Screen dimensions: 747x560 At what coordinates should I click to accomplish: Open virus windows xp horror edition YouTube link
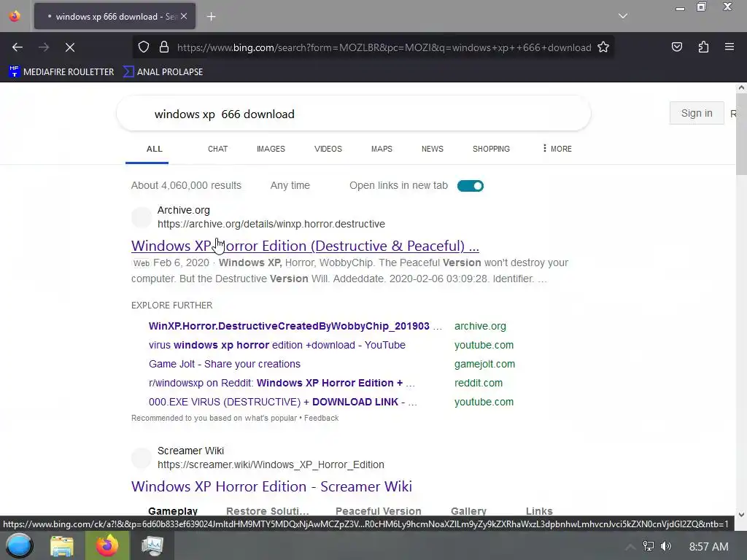(x=276, y=345)
